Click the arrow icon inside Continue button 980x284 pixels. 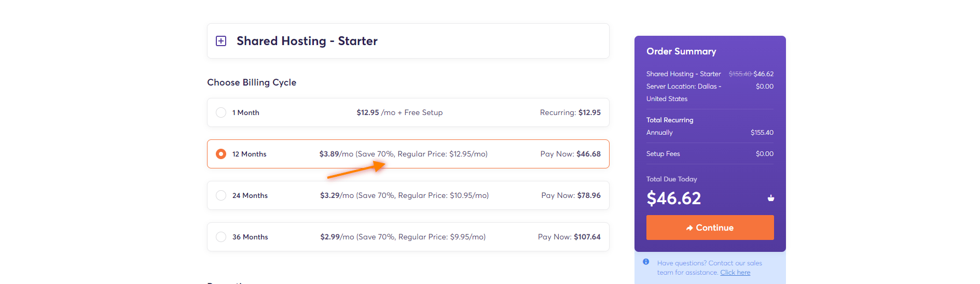pyautogui.click(x=689, y=228)
